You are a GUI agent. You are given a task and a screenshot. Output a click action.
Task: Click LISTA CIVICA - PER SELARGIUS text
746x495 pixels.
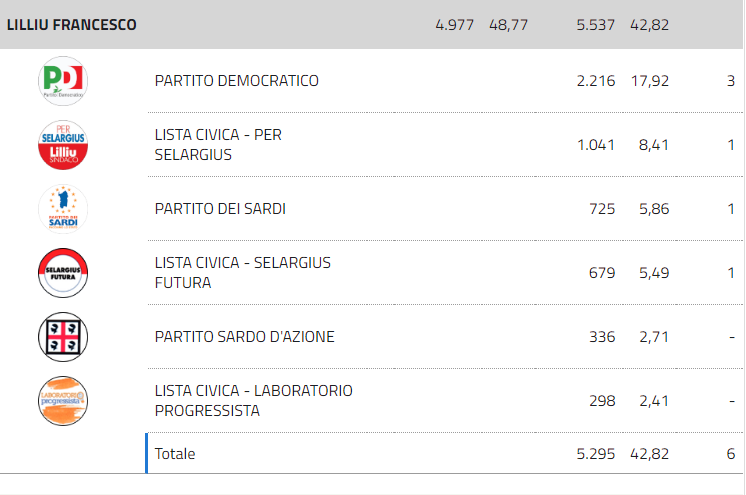click(218, 145)
